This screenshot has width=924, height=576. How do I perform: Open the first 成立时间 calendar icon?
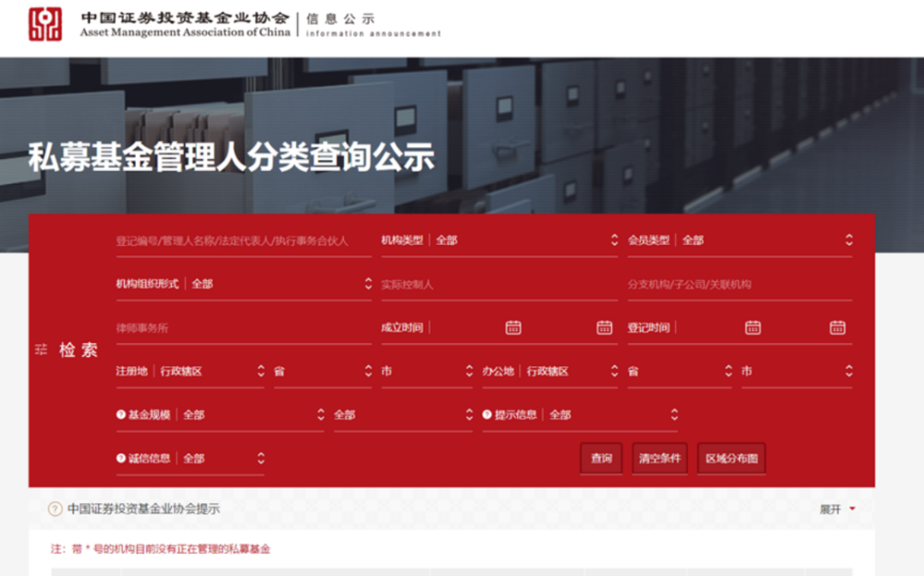(x=513, y=327)
